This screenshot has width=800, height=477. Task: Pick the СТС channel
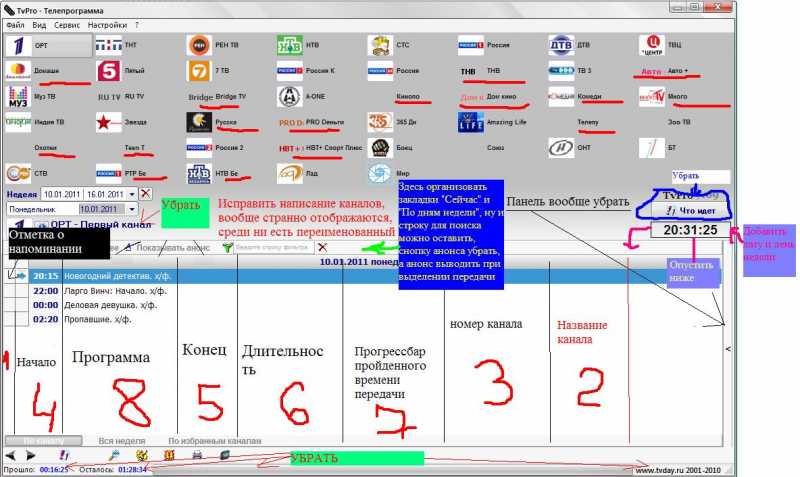point(389,45)
